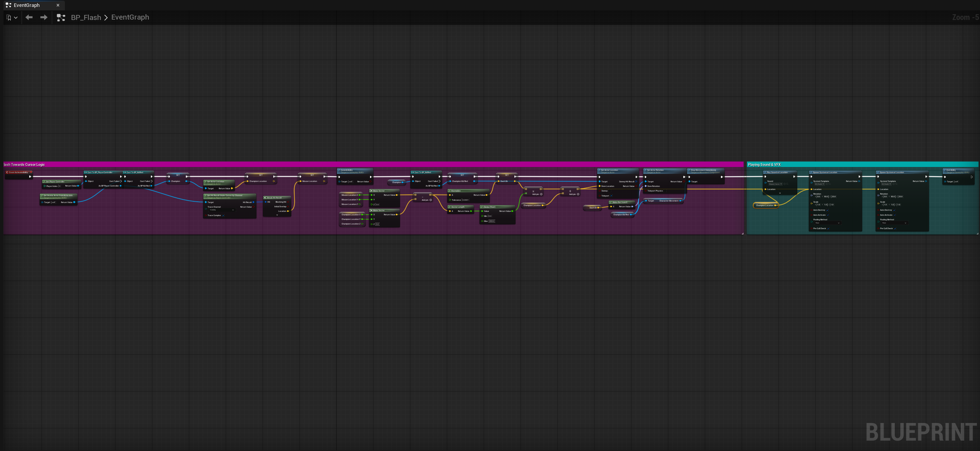
Task: Click use-selected-asset icon on second Spawn System template
Action: 894,184
